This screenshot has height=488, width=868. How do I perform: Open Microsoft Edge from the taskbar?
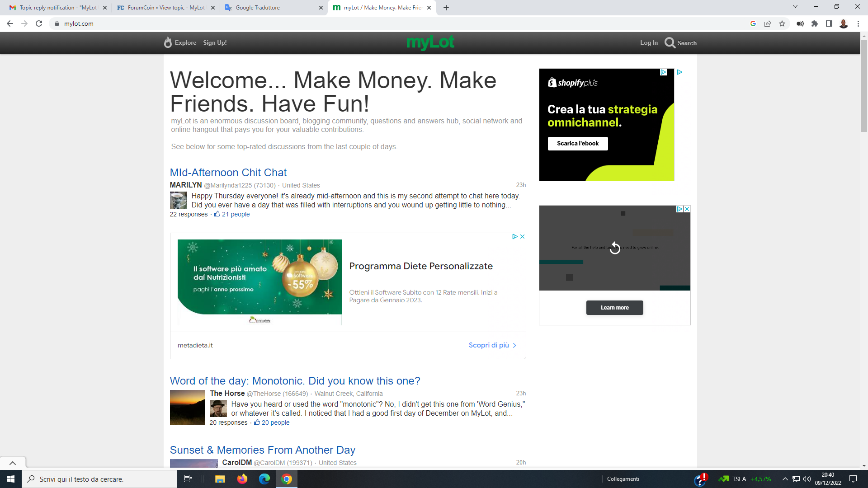coord(264,479)
